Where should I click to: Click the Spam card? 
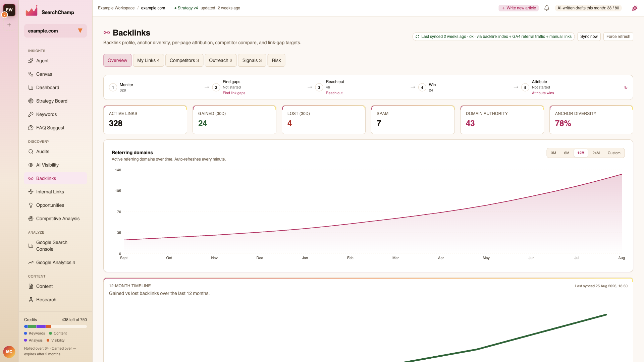(x=413, y=120)
